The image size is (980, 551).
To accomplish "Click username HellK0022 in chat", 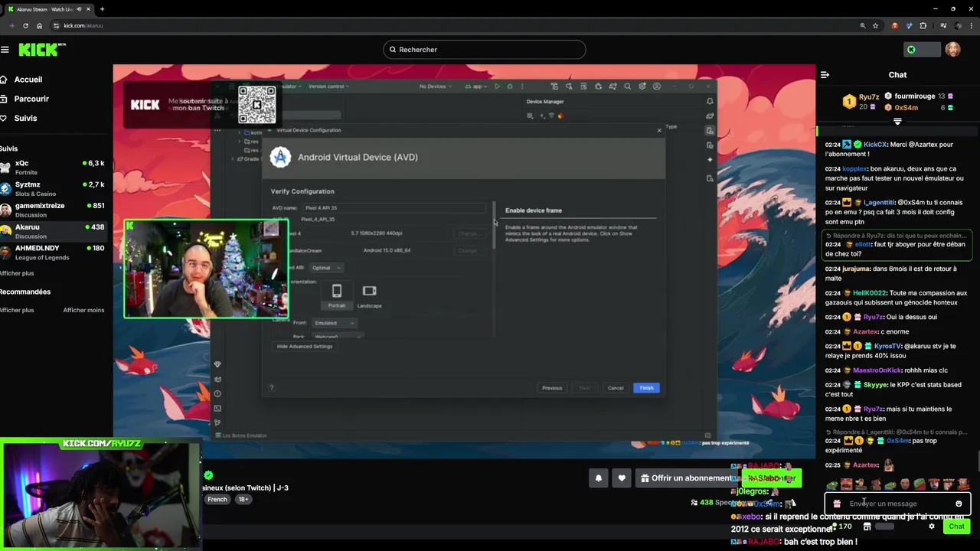I will tap(870, 293).
